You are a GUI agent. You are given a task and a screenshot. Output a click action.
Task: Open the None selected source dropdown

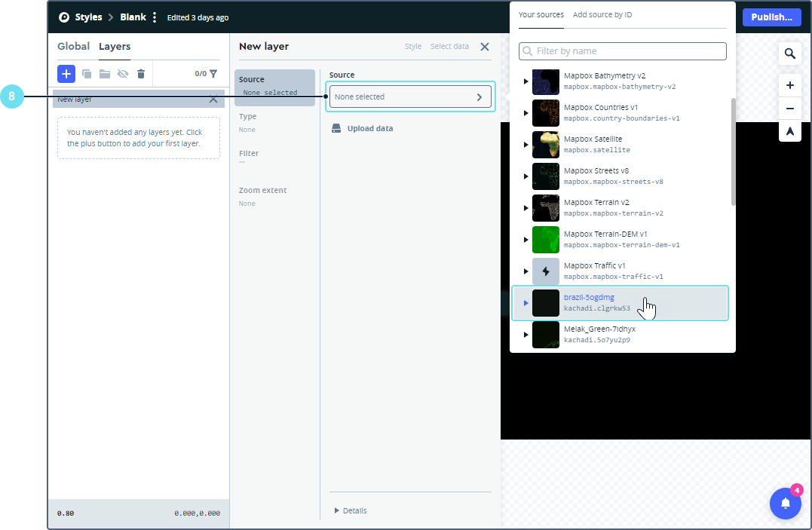(410, 97)
